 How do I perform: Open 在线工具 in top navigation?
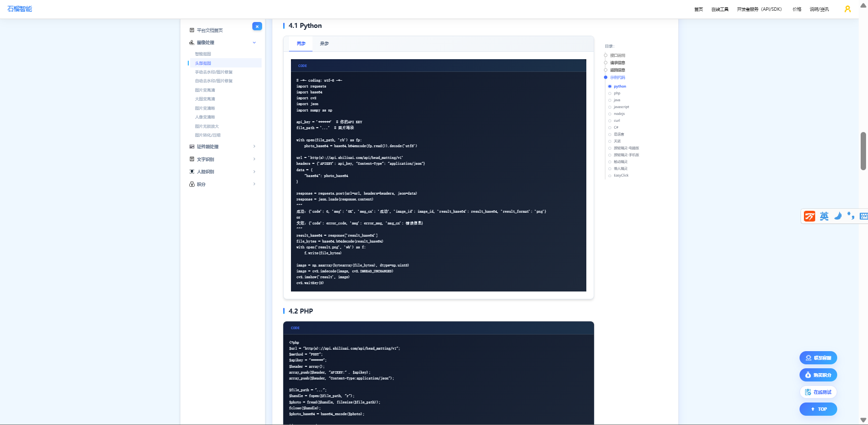[720, 9]
